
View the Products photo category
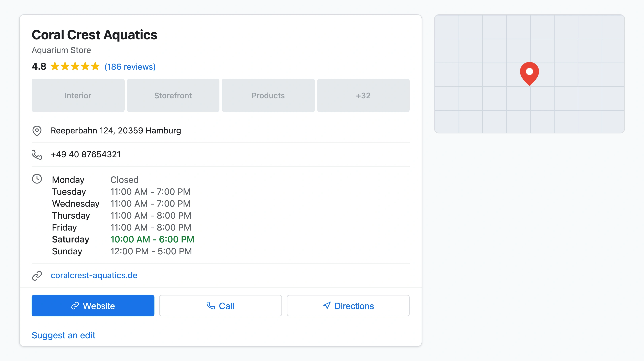[x=268, y=95]
